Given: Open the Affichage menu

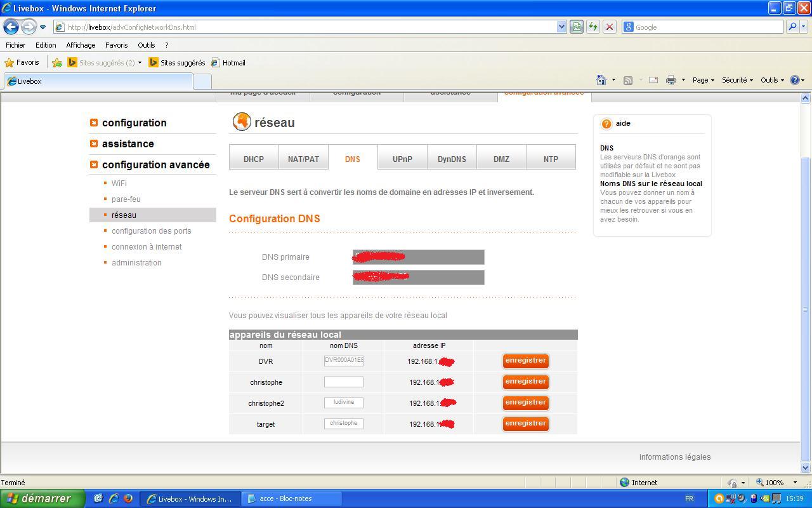Looking at the screenshot, I should tap(81, 45).
